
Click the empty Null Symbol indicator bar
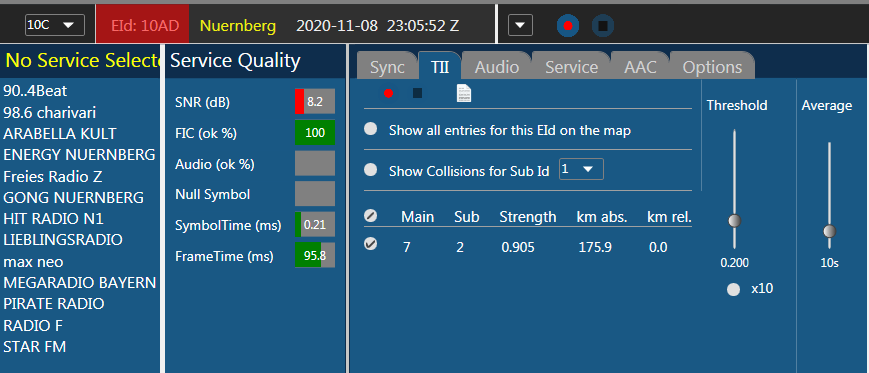pyautogui.click(x=315, y=194)
